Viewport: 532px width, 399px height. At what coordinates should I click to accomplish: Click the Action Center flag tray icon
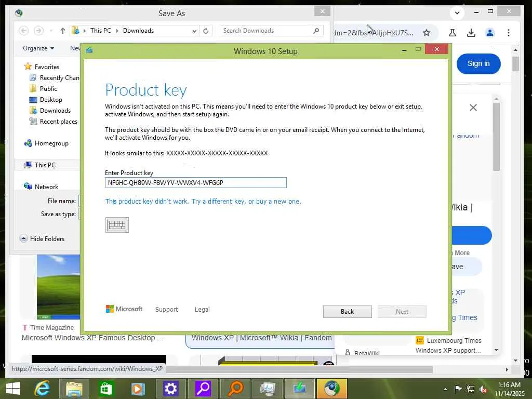[458, 389]
